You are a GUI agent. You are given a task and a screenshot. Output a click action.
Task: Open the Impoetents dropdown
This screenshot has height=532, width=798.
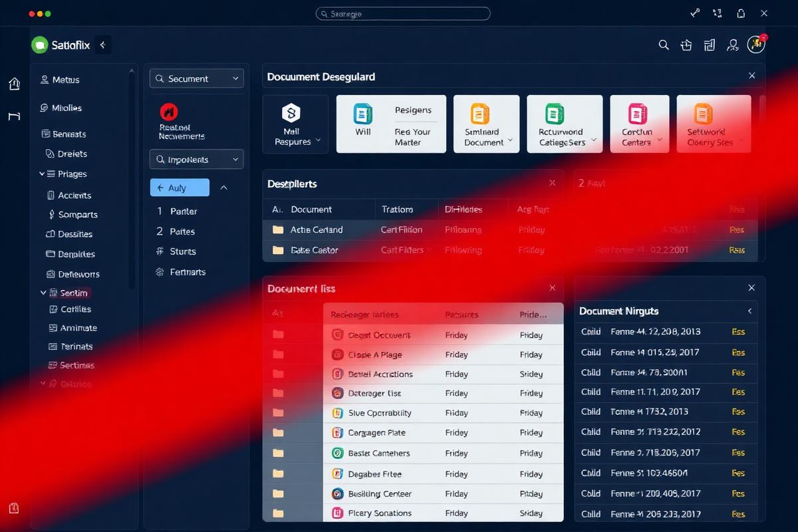click(x=197, y=160)
